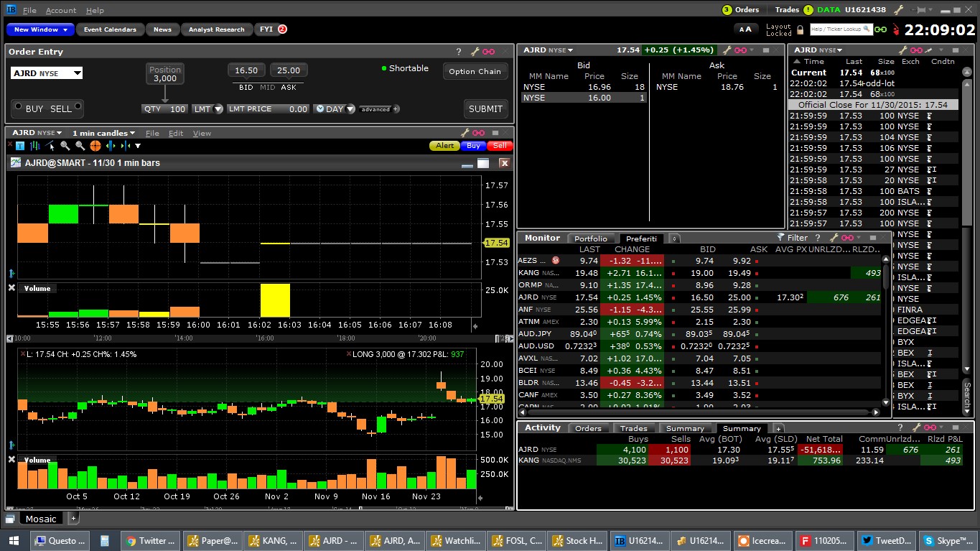
Task: Click the red pin icon beside clock
Action: [x=895, y=29]
